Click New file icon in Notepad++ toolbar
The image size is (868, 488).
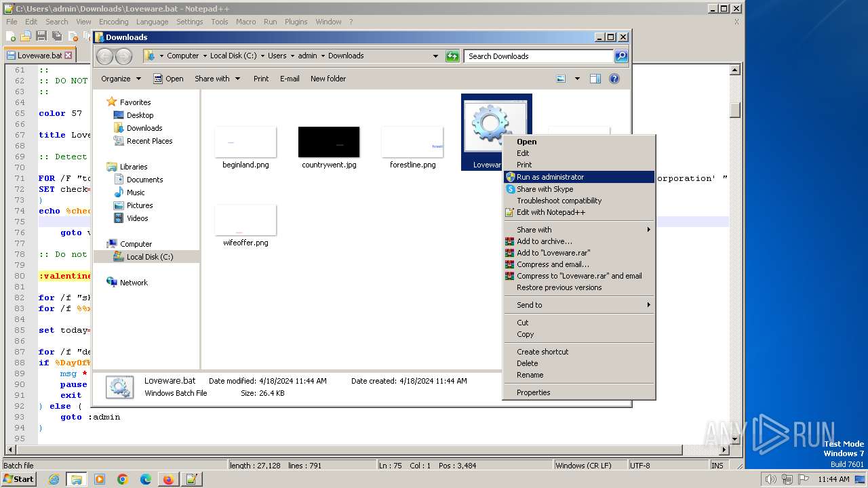pos(12,36)
